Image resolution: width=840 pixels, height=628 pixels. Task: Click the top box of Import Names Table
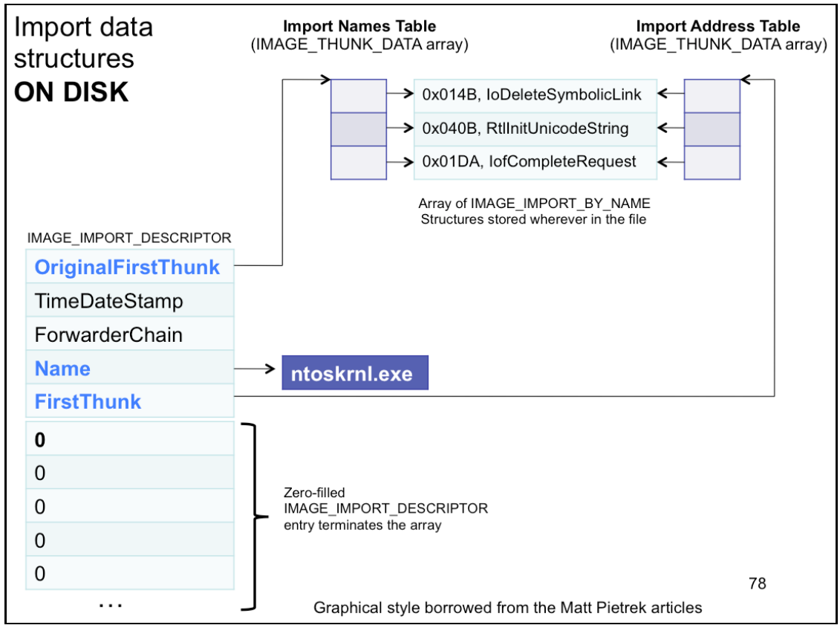coord(358,96)
